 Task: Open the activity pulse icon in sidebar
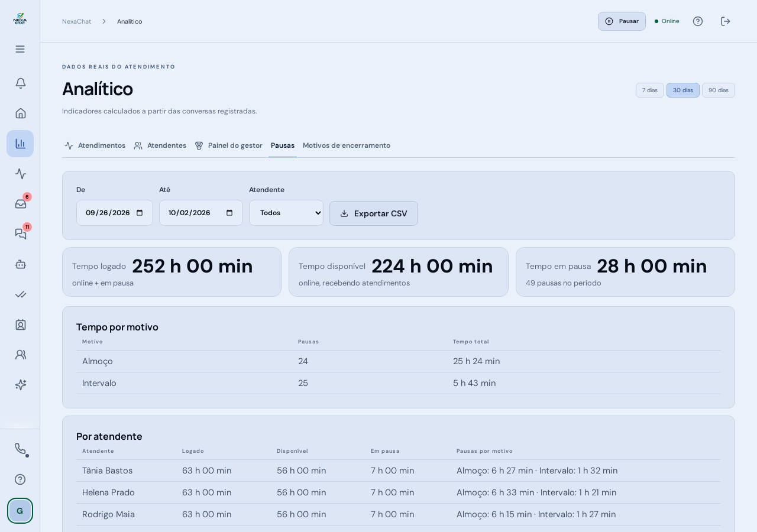pyautogui.click(x=20, y=174)
